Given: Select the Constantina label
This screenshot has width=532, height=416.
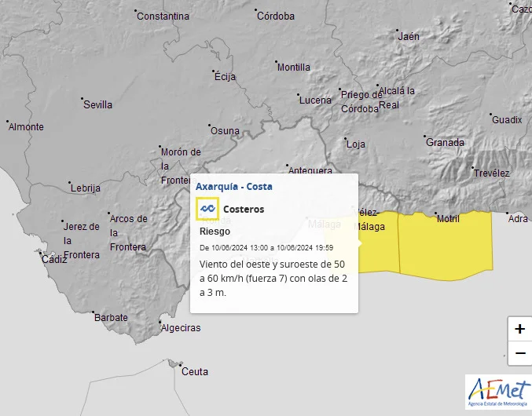Looking at the screenshot, I should 163,16.
